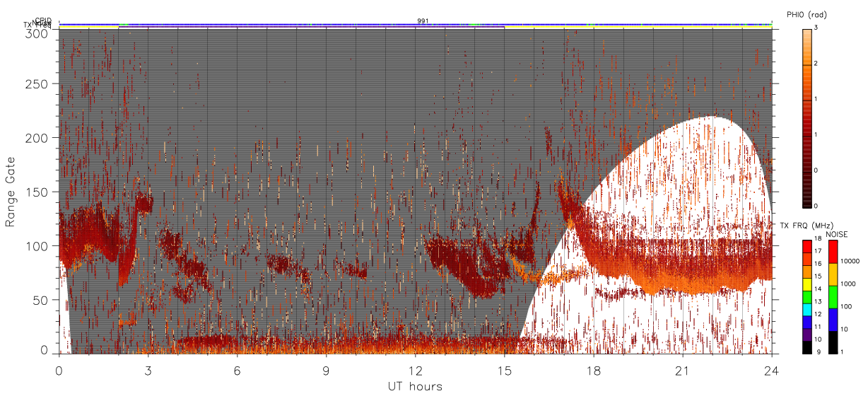The height and width of the screenshot is (401, 868).
Task: Click the 'Range Gate' y-axis label
Action: point(11,192)
